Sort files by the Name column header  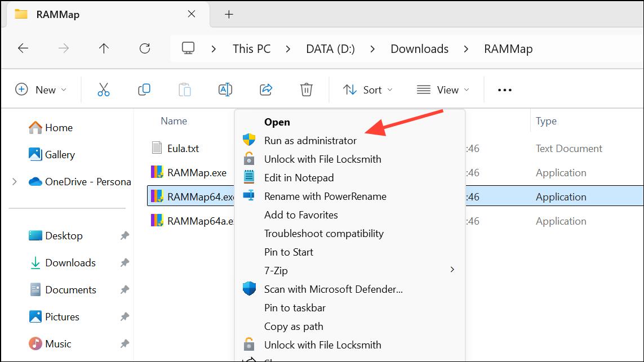(174, 121)
